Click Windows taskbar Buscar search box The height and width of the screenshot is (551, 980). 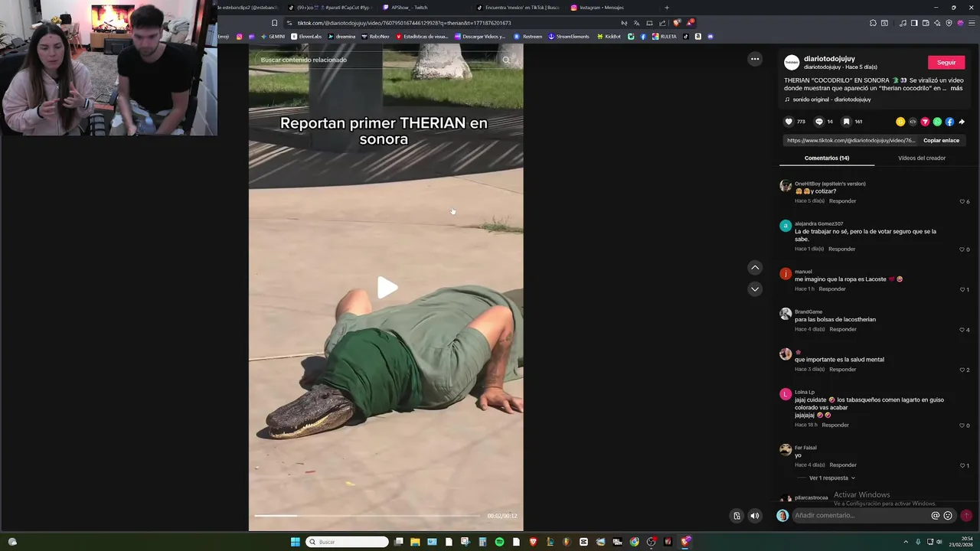coord(347,542)
